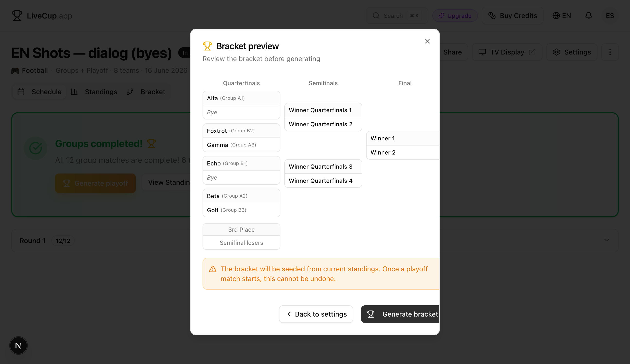Click the external-link icon on TV Display
This screenshot has width=630, height=364.
(x=532, y=52)
